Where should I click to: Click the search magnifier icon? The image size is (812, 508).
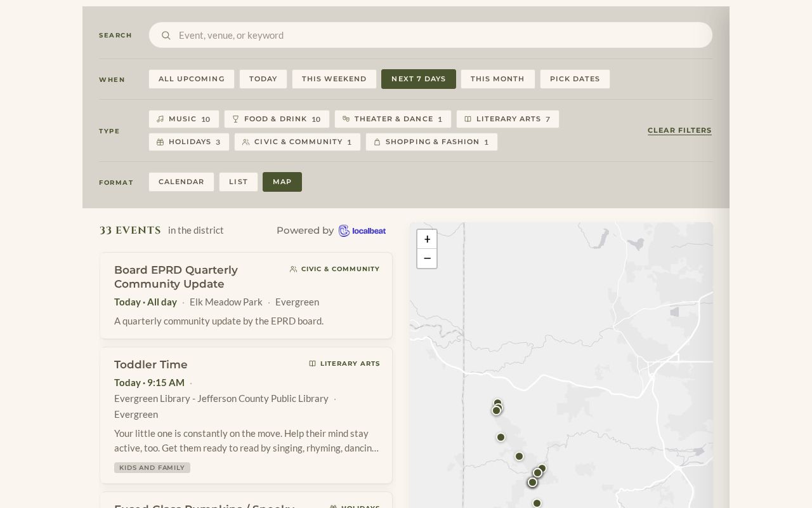click(166, 36)
